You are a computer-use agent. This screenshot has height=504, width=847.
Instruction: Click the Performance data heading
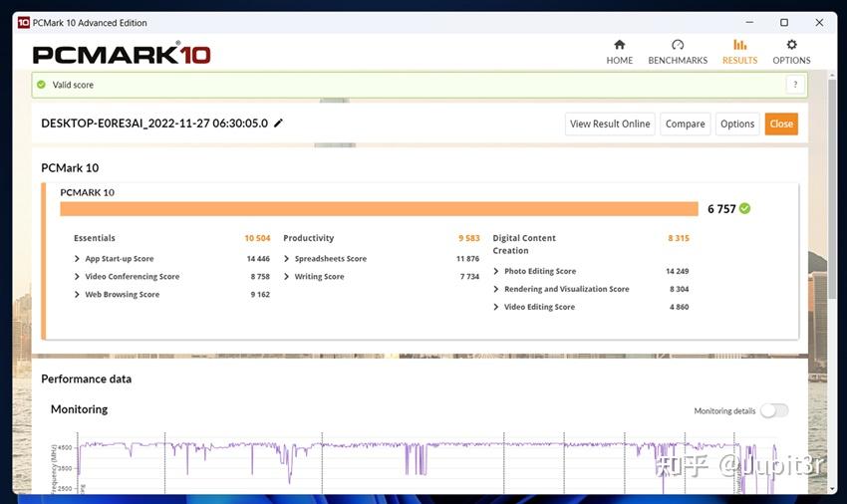[87, 378]
